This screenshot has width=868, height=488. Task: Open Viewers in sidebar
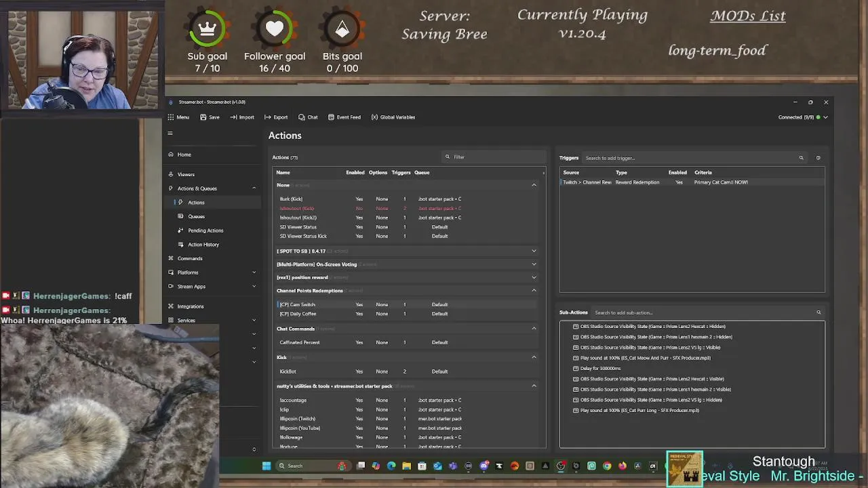213,174
